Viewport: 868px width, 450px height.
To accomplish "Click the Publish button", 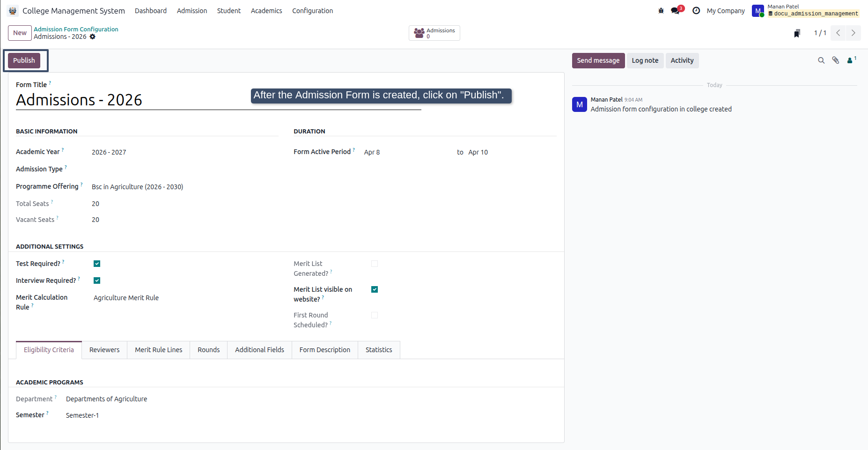I will click(x=24, y=60).
